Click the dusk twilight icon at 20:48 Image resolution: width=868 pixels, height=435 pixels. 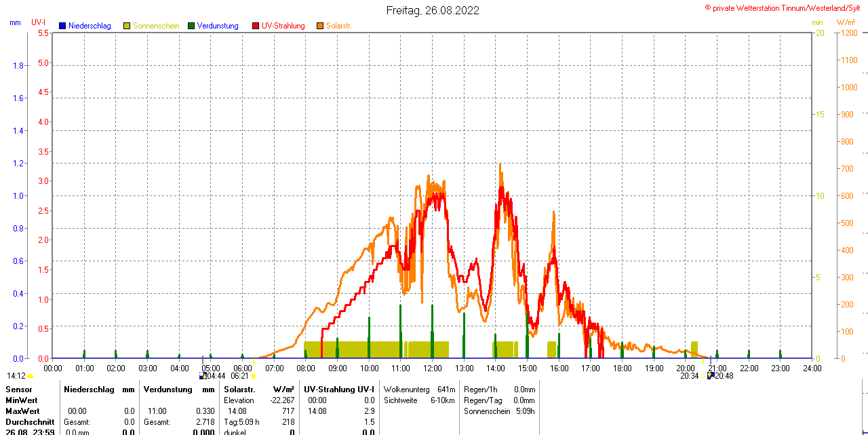(x=711, y=376)
